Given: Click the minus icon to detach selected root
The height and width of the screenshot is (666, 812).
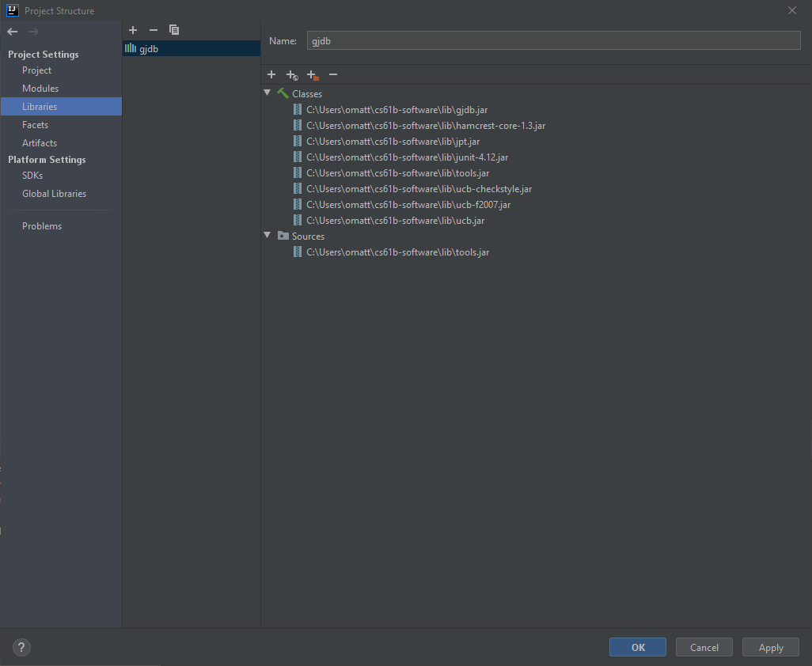Looking at the screenshot, I should 332,74.
